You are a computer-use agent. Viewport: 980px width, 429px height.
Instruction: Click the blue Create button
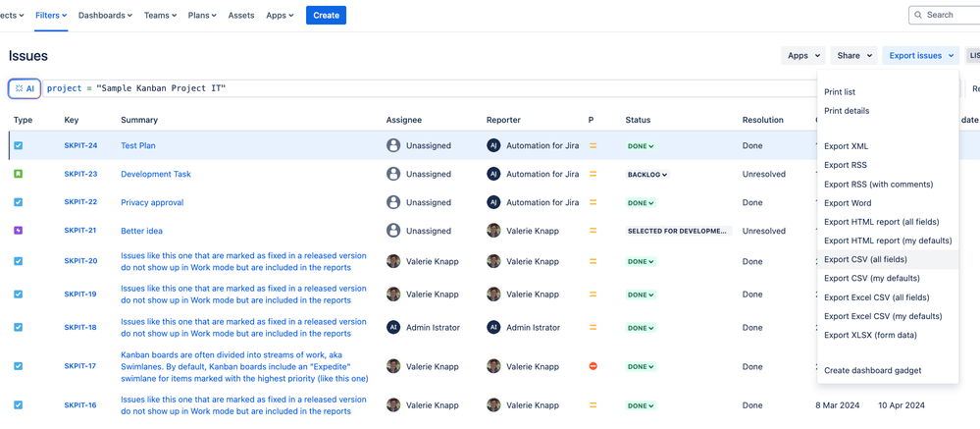[326, 15]
